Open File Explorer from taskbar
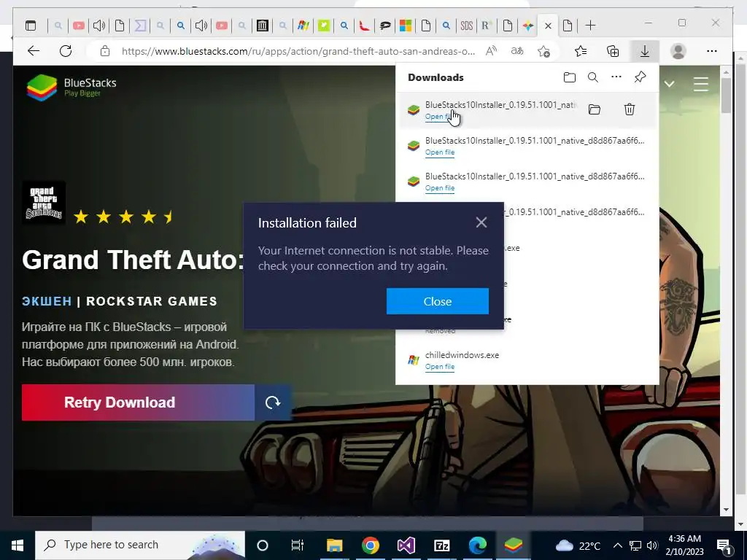The height and width of the screenshot is (560, 747). [x=334, y=545]
